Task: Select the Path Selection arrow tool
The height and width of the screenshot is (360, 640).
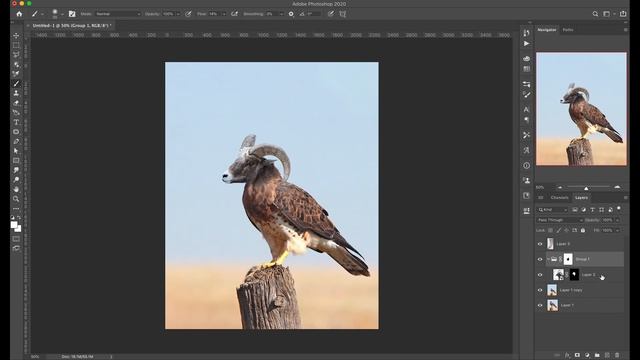Action: click(x=16, y=151)
